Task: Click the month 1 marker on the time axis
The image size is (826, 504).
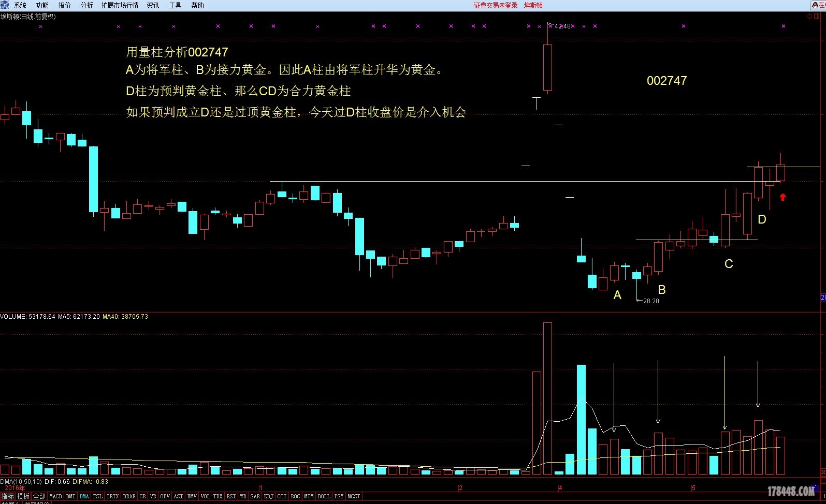Action: coord(261,488)
